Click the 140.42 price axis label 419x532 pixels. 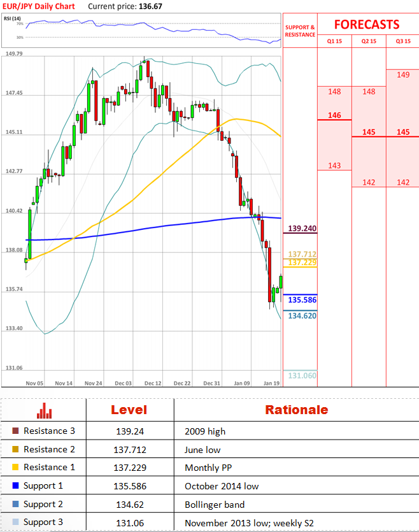14,211
